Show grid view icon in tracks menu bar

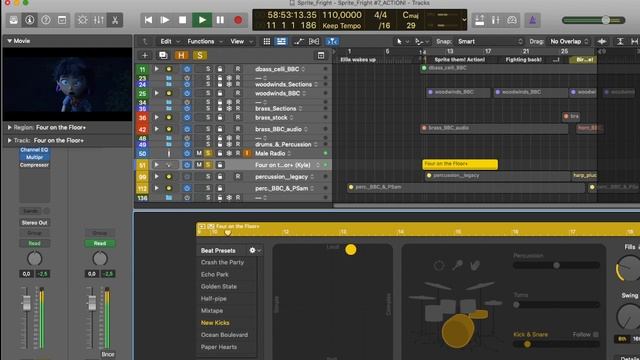[267, 41]
